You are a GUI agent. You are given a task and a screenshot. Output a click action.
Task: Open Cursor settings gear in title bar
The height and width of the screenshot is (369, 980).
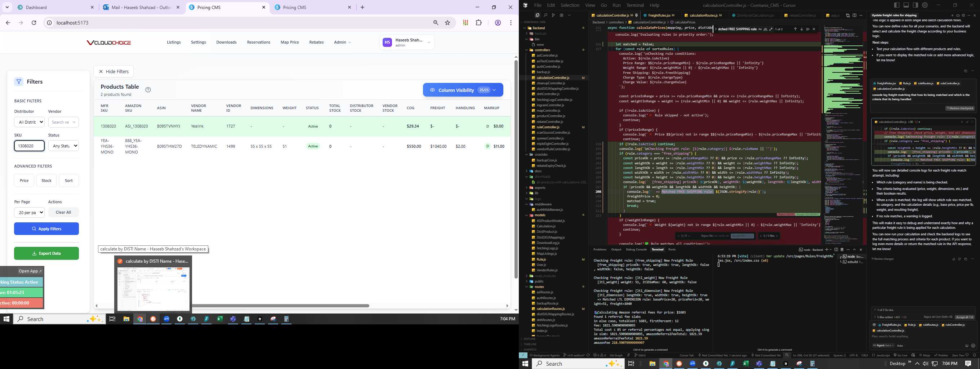click(x=925, y=5)
